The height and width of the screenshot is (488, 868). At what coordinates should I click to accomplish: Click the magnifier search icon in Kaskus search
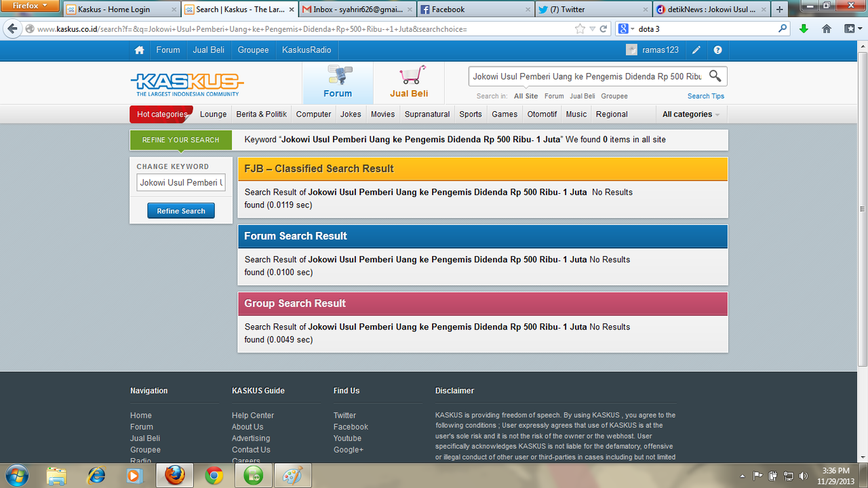coord(715,76)
